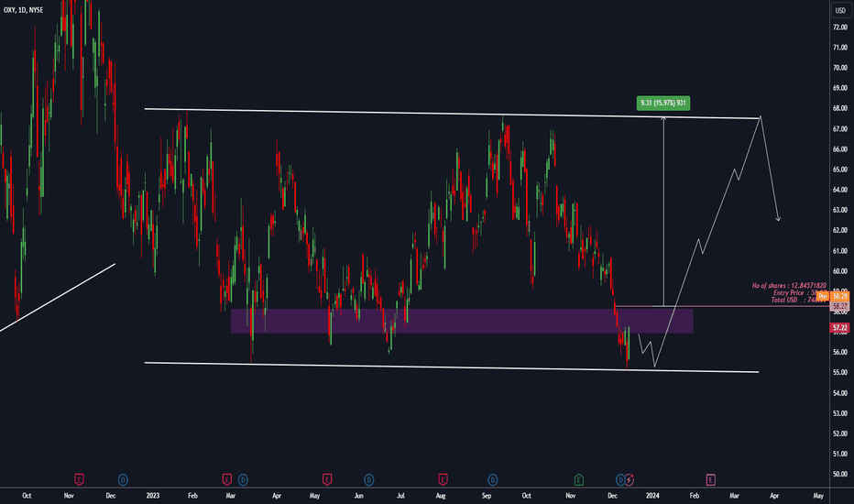Open the pink upcoming earnings marker near Feb 2024
Image resolution: width=854 pixels, height=504 pixels.
pos(710,479)
